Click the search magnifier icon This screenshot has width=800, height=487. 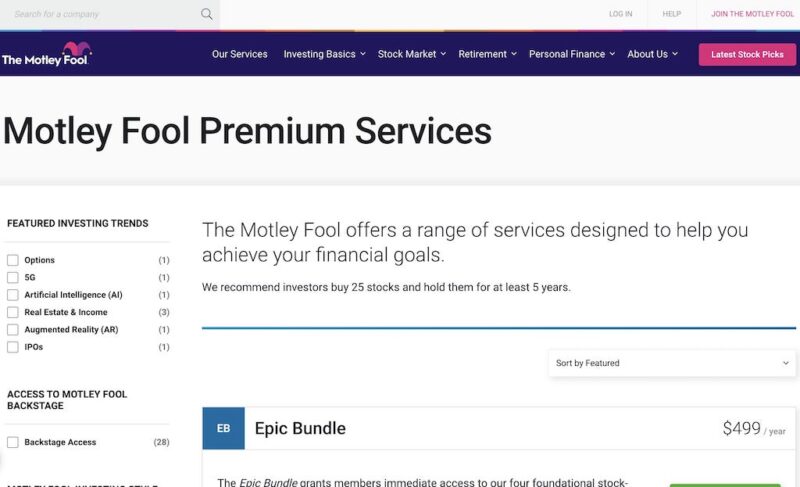(x=207, y=14)
